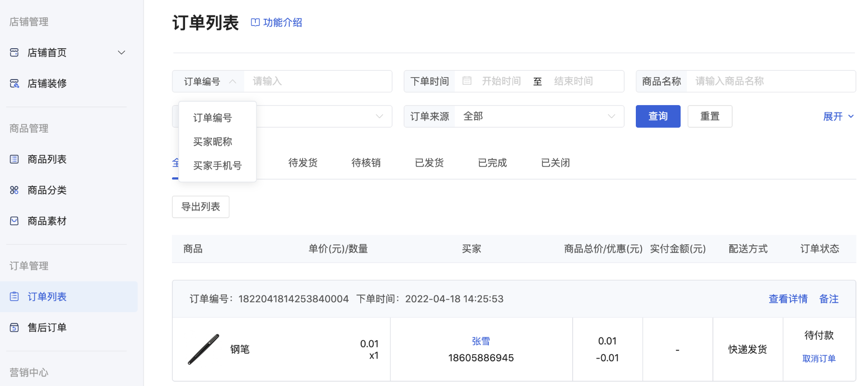Click the book icon beside 功能介绍
Viewport: 868px width, 386px height.
(255, 22)
